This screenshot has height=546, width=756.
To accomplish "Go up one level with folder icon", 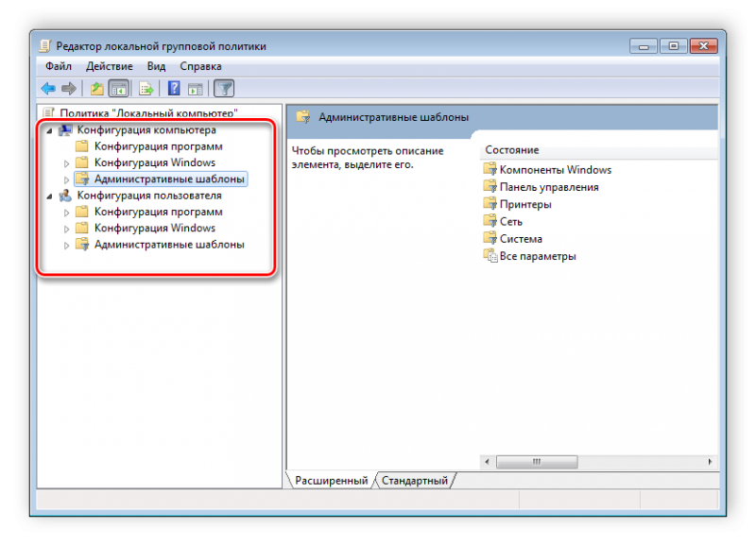I will 97,89.
